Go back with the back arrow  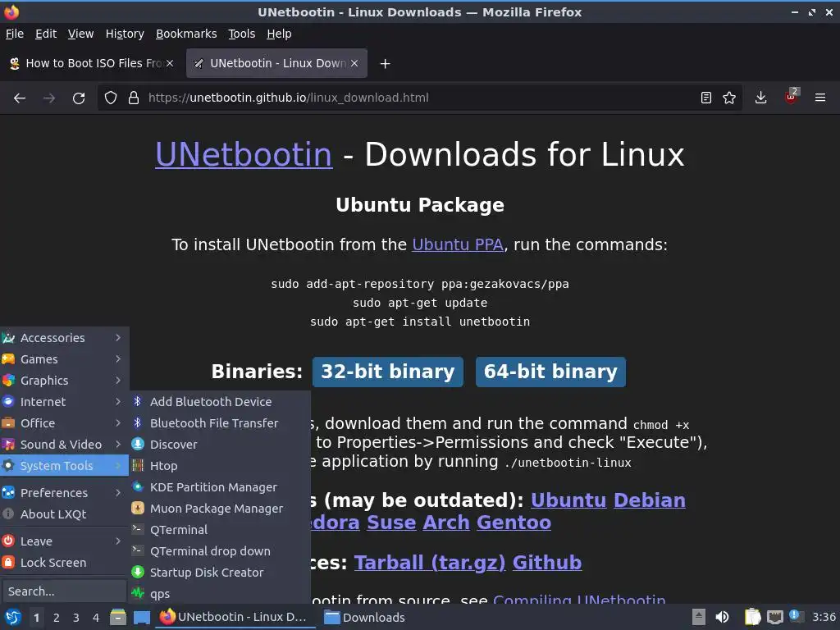[20, 98]
